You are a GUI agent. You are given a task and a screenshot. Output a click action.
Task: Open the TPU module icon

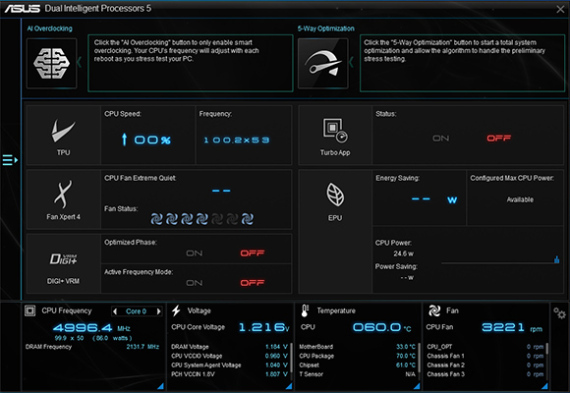[63, 131]
